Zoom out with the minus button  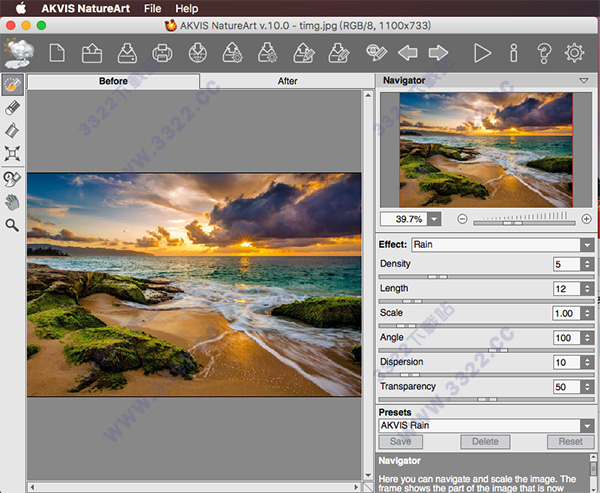pos(462,219)
